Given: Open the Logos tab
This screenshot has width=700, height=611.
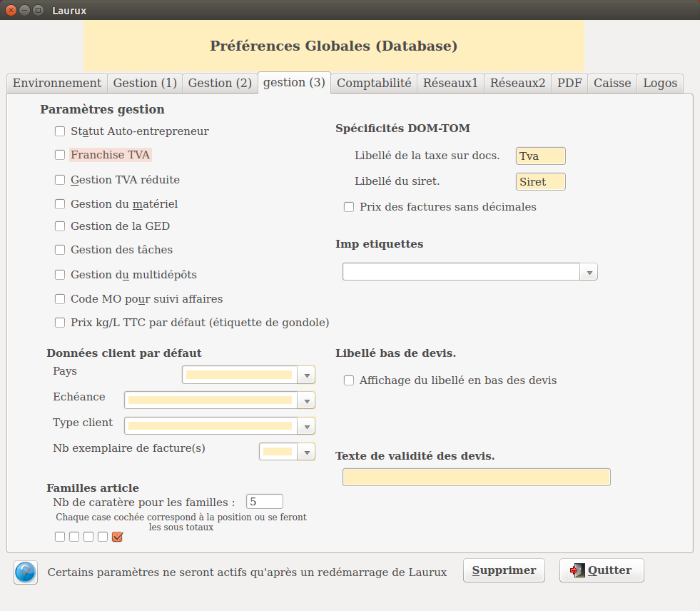Looking at the screenshot, I should click(660, 84).
